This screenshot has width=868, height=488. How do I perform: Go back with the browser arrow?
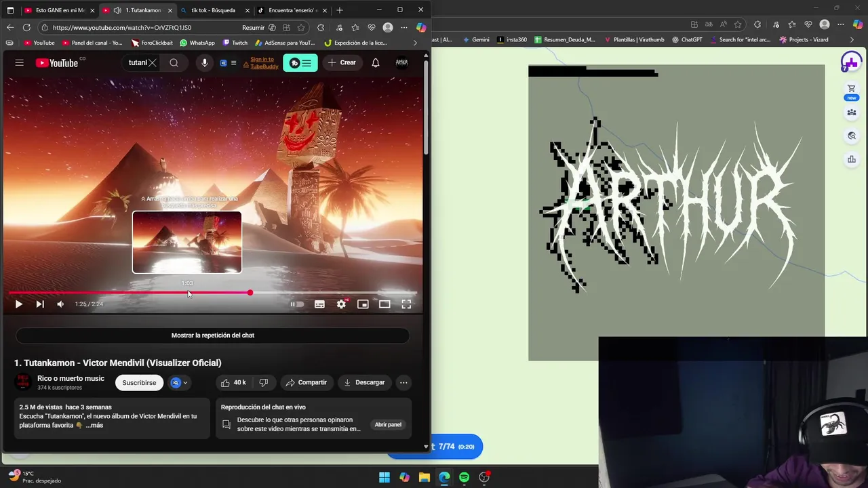(x=9, y=28)
